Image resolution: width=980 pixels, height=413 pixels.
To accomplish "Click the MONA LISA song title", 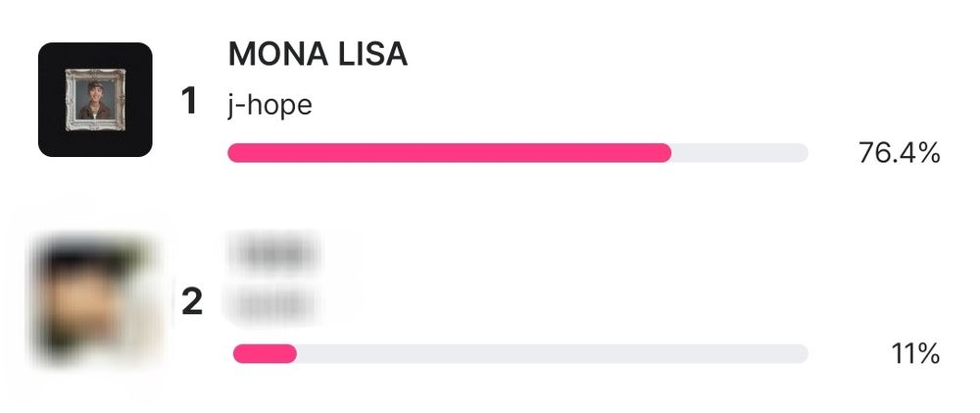I will pos(318,54).
